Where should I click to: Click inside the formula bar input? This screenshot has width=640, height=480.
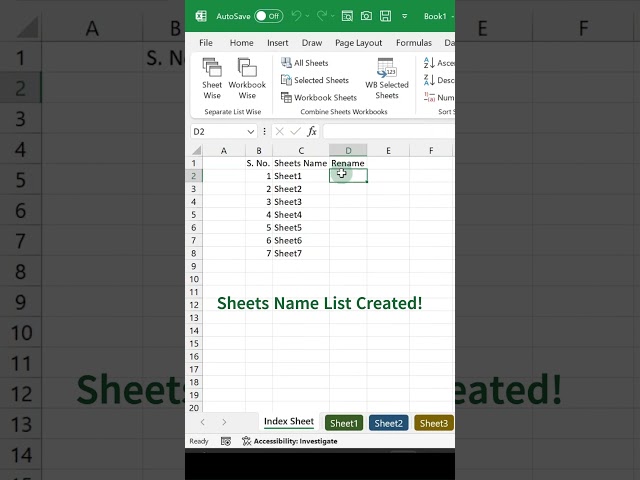pos(389,131)
